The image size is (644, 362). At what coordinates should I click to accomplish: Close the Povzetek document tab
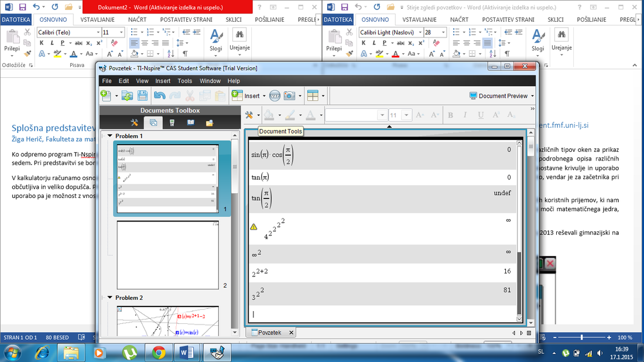coord(291,332)
